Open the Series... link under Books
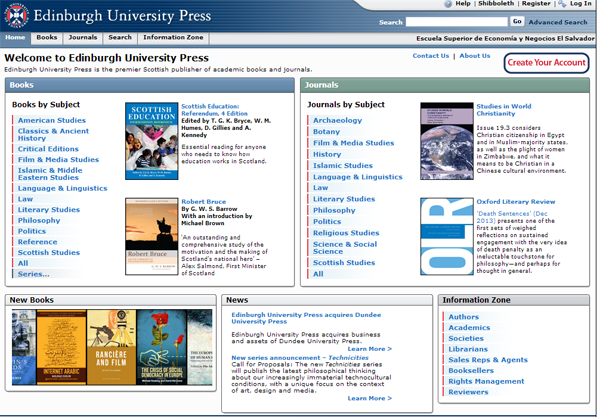The image size is (600, 417). point(34,274)
